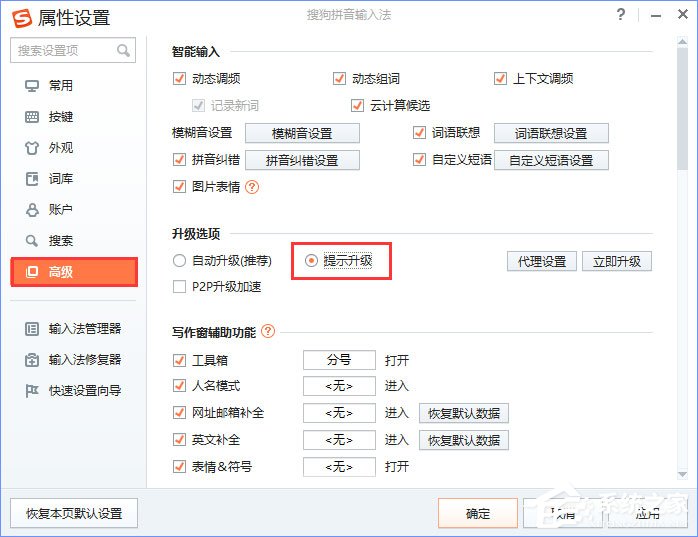The image size is (698, 537).
Task: Click the <无> hotkey field for 表情&符号
Action: coord(339,467)
